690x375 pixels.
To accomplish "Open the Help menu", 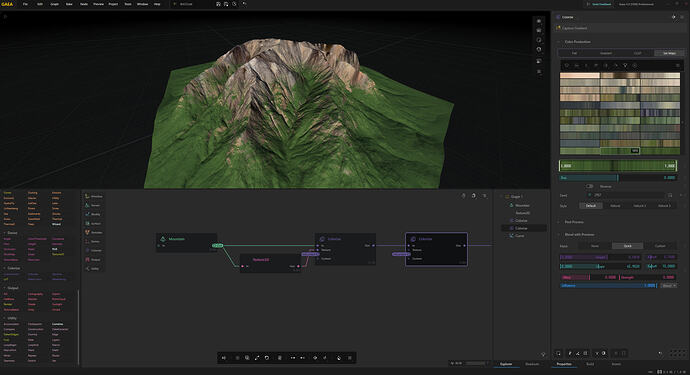I will [x=157, y=4].
